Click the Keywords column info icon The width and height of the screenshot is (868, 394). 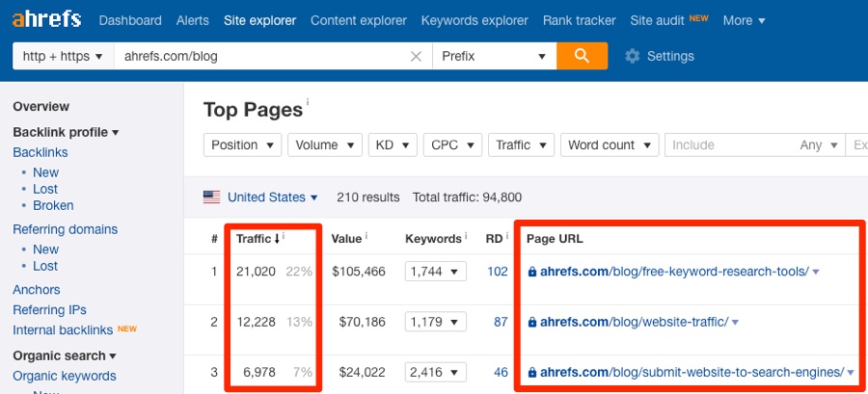tap(466, 236)
